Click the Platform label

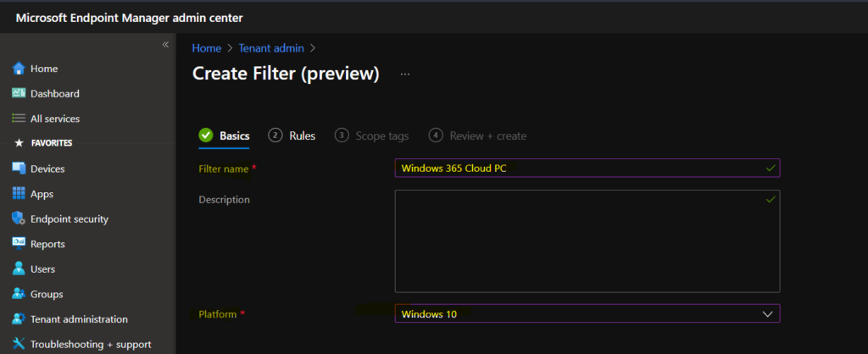click(x=218, y=314)
